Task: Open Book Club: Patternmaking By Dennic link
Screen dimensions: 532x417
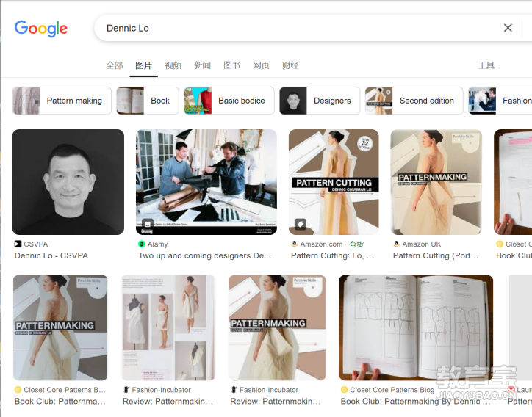Action: [x=415, y=402]
